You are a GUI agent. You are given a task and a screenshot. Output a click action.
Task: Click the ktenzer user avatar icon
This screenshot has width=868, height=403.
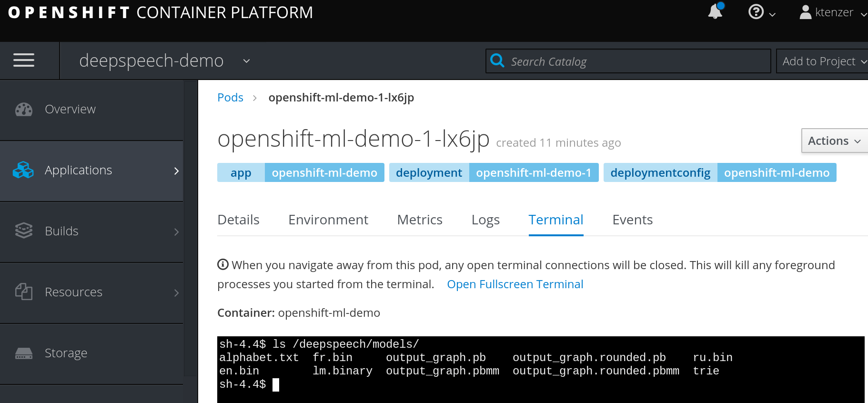(x=805, y=12)
